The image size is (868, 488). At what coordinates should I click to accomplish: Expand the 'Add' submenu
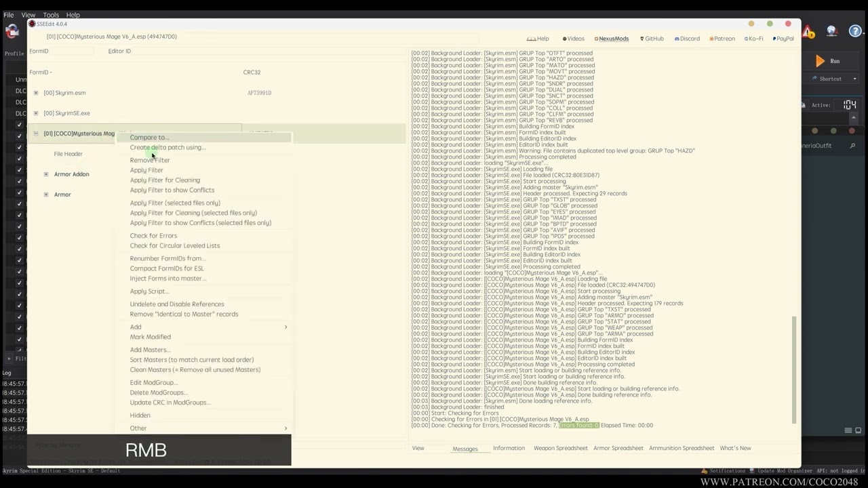tap(204, 327)
